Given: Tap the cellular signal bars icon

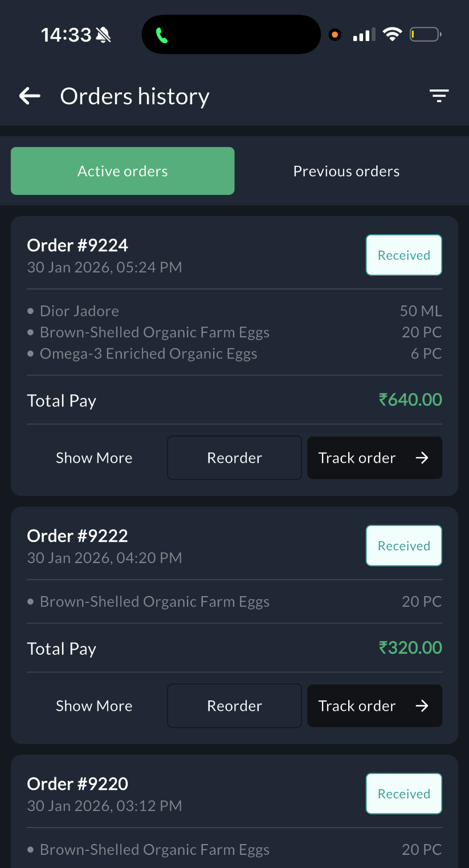Looking at the screenshot, I should coord(364,35).
